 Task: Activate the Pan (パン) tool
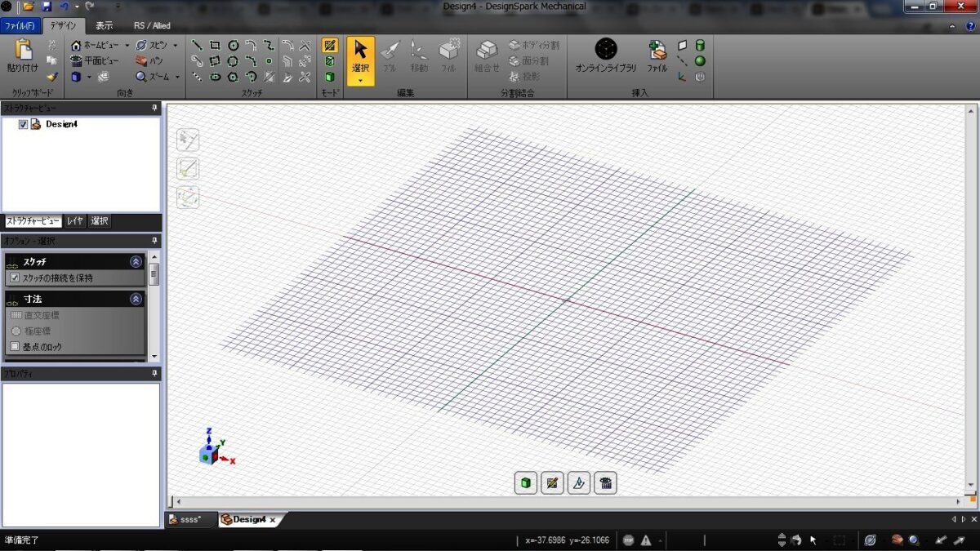click(148, 61)
